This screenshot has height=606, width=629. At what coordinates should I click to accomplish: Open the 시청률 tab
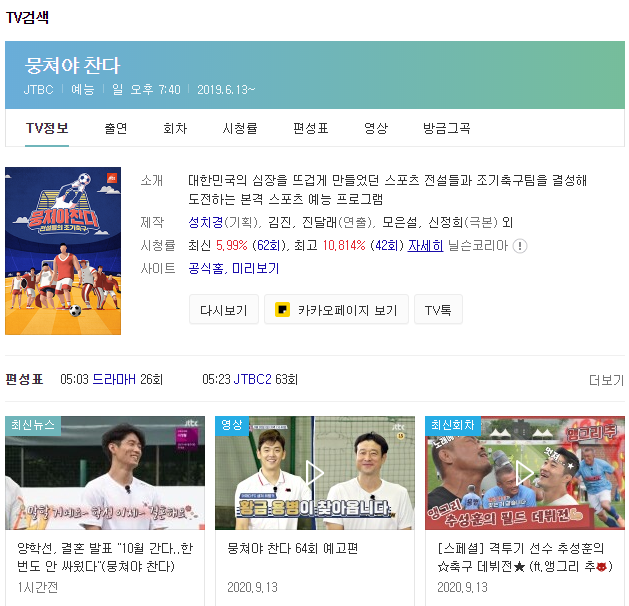tap(240, 128)
